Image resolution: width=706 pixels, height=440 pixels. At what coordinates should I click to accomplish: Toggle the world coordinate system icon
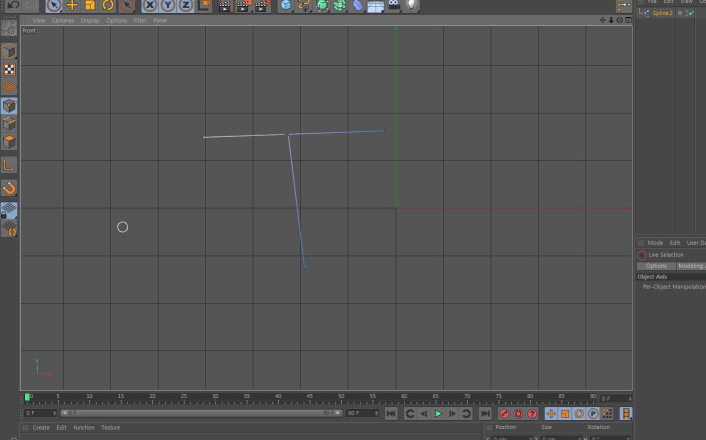204,5
